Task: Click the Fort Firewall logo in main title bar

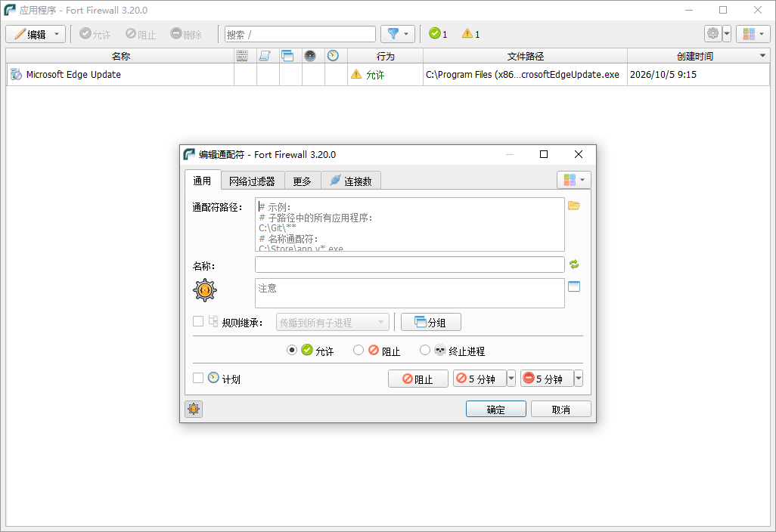Action: [x=9, y=10]
